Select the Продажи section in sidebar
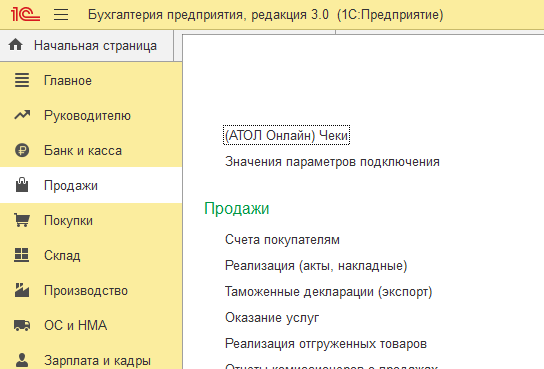The height and width of the screenshot is (369, 544). tap(91, 185)
